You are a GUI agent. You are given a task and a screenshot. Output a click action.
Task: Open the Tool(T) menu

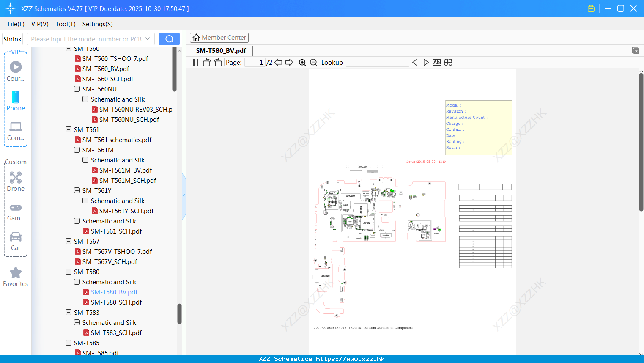(x=66, y=24)
